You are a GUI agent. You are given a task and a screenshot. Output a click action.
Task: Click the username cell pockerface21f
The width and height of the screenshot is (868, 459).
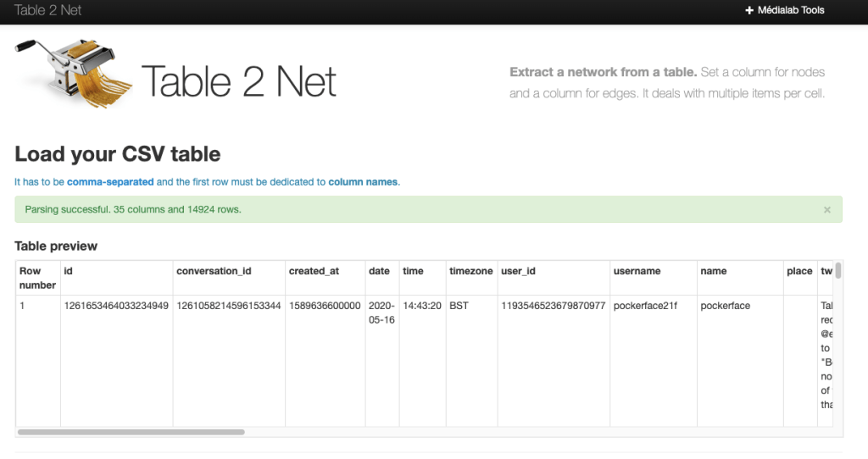click(x=654, y=361)
